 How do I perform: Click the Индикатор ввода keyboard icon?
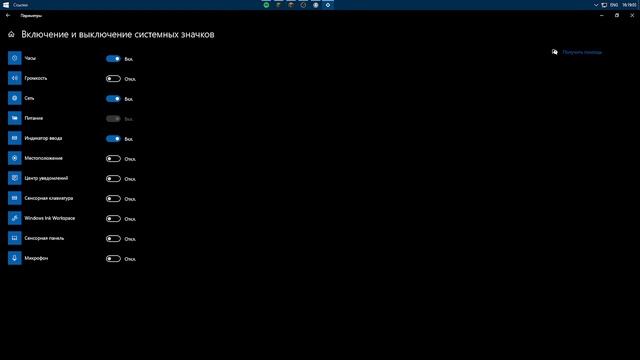click(15, 138)
